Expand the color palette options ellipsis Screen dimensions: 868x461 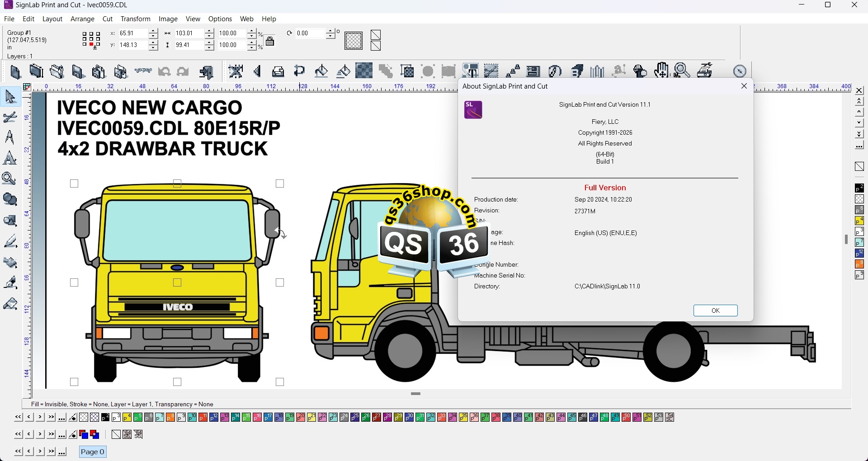62,418
